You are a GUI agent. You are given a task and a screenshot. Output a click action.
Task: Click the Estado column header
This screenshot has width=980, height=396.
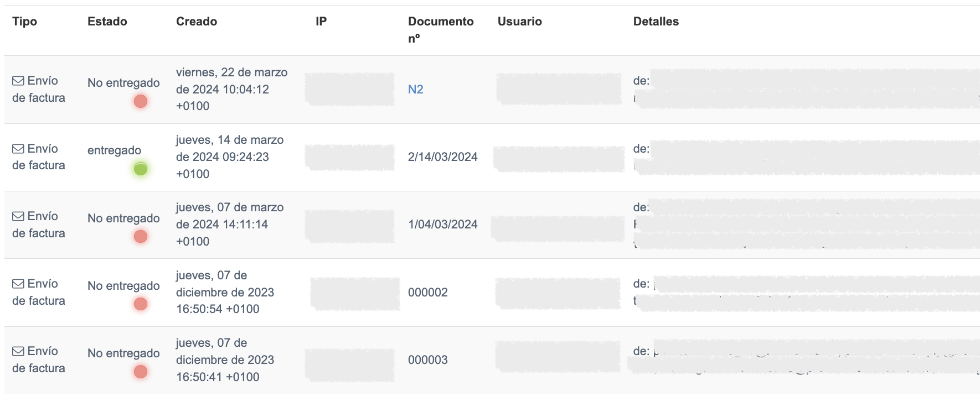[107, 22]
